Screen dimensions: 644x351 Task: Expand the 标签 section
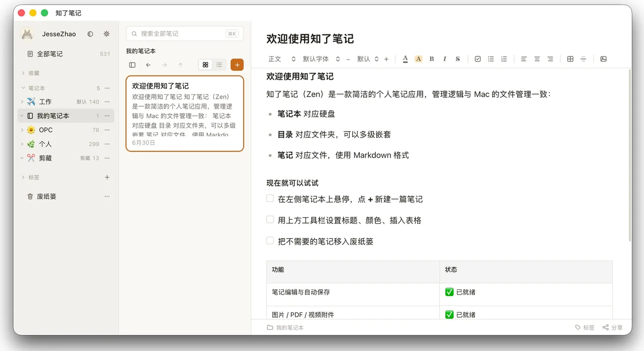pos(23,177)
